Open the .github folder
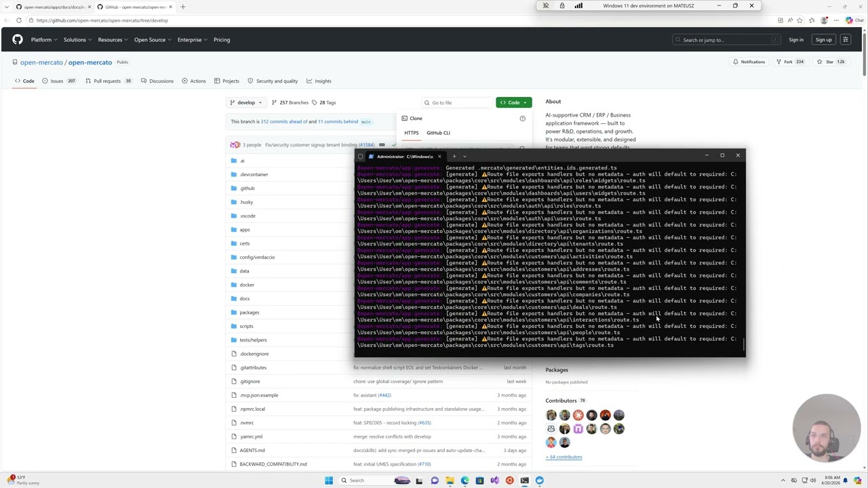868x488 pixels. click(x=247, y=188)
